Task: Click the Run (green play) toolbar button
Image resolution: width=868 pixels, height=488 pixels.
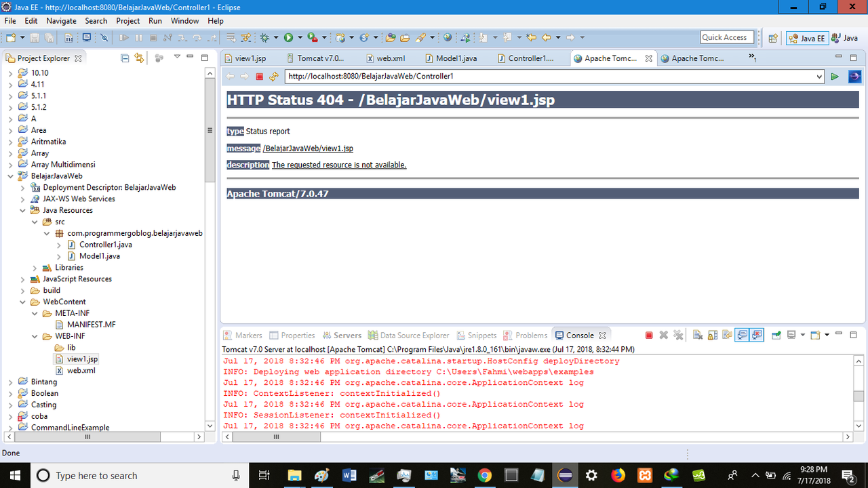Action: [x=288, y=37]
